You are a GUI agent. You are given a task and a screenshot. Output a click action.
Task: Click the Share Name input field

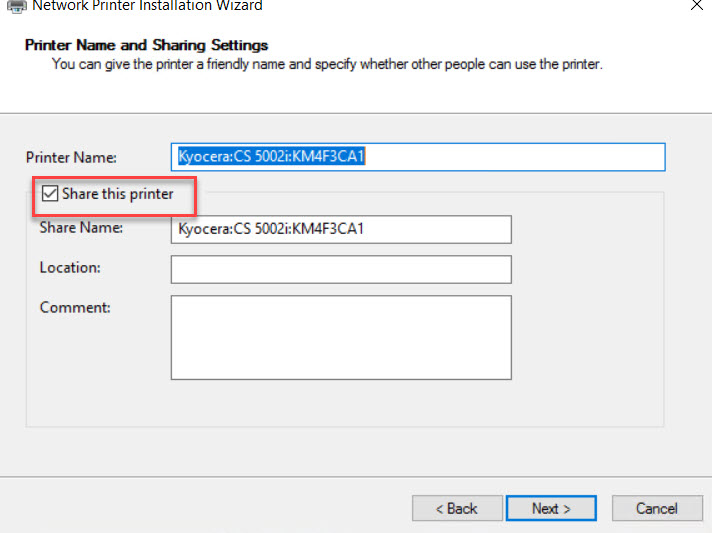point(341,229)
